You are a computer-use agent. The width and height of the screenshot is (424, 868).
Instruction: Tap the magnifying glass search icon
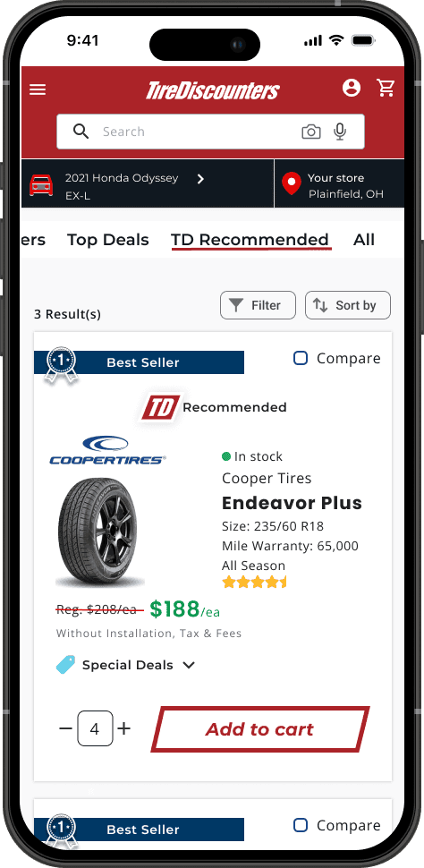coord(81,132)
